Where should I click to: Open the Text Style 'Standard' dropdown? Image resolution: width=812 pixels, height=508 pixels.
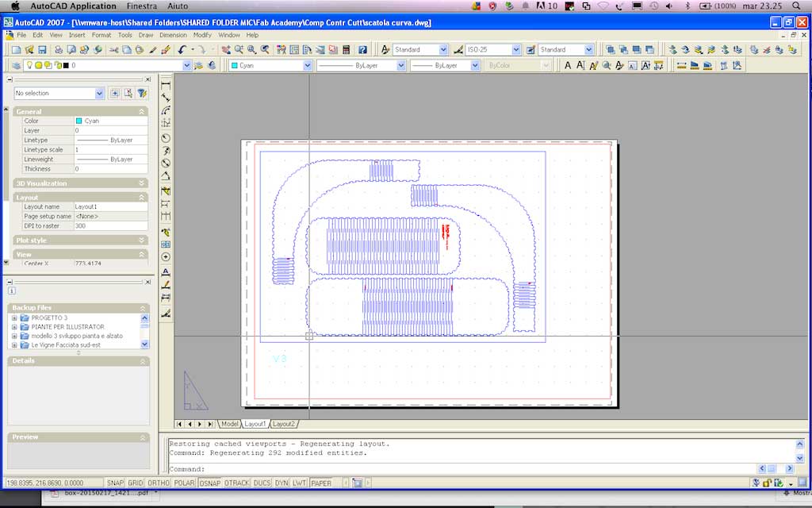(443, 50)
